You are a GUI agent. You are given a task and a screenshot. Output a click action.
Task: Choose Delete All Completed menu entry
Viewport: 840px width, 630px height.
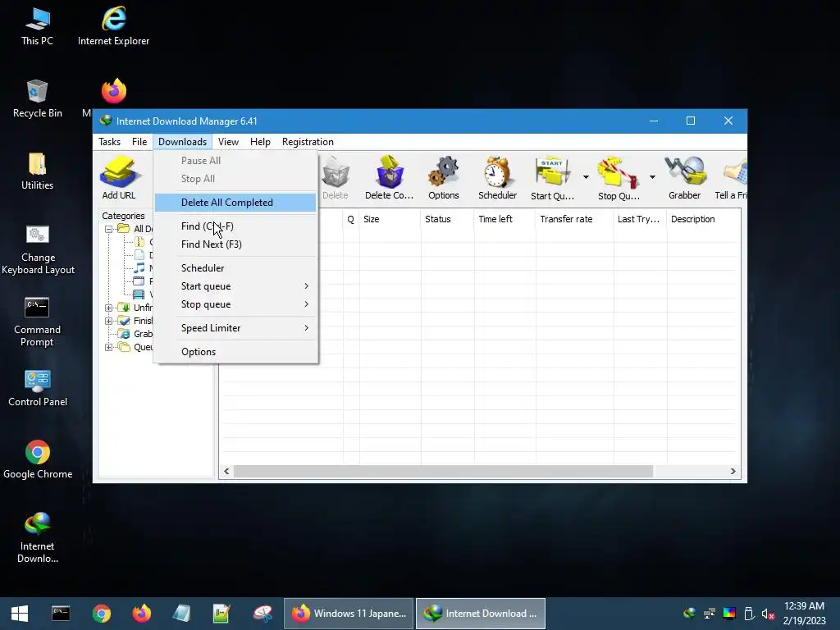point(235,203)
